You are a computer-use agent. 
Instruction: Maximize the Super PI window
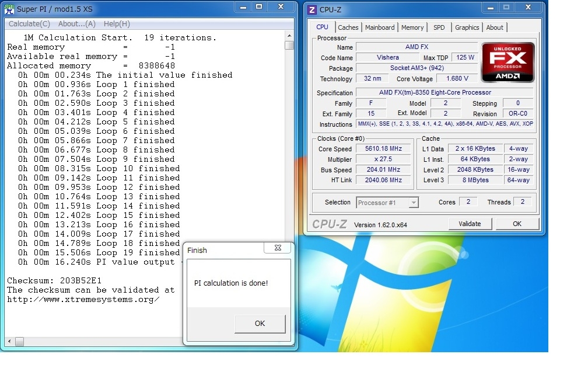pyautogui.click(x=259, y=7)
